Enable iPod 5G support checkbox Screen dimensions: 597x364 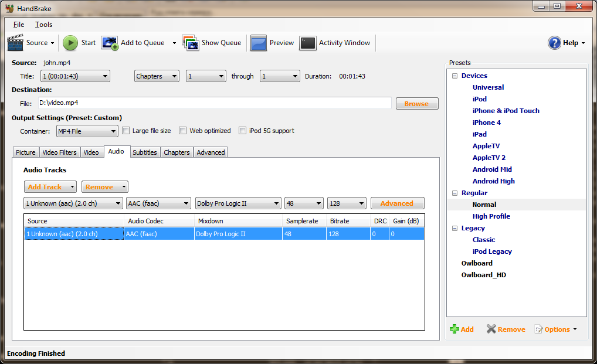(242, 131)
